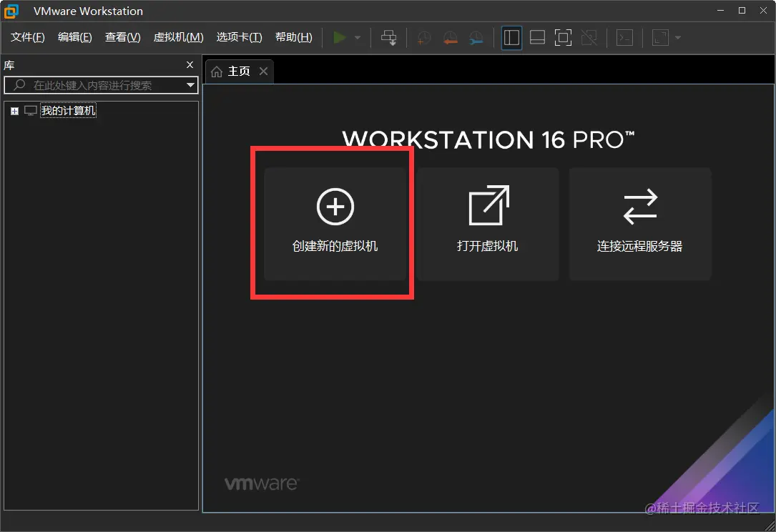Toggle the thumbnail bar view icon
The height and width of the screenshot is (532, 776).
pyautogui.click(x=537, y=38)
